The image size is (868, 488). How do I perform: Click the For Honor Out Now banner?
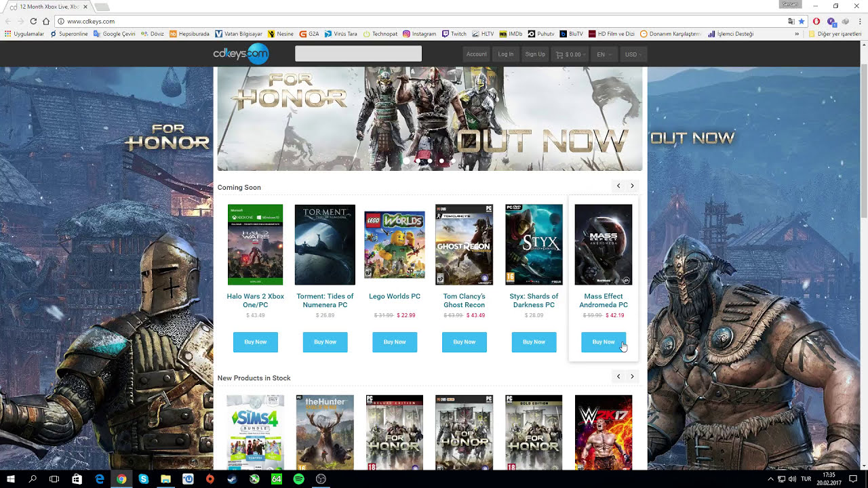pyautogui.click(x=430, y=119)
